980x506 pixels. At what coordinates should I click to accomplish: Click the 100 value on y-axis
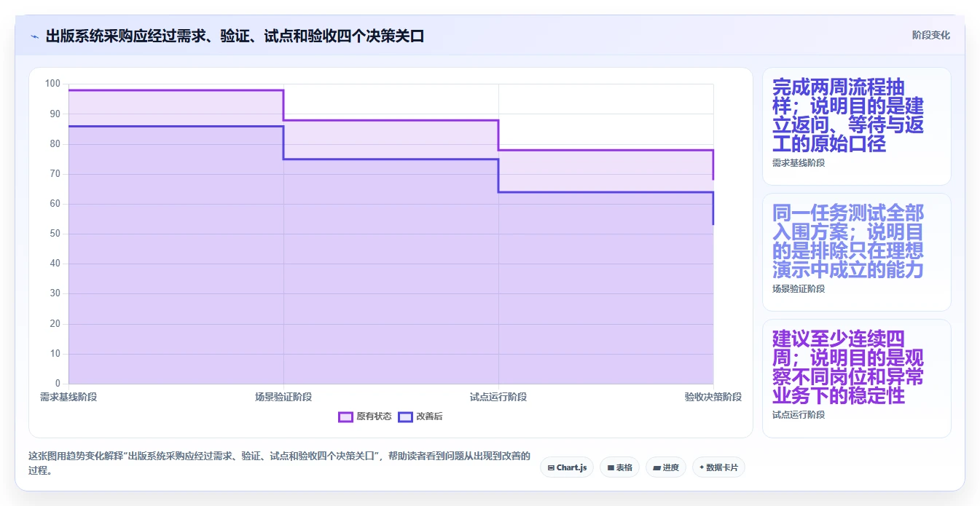[52, 84]
